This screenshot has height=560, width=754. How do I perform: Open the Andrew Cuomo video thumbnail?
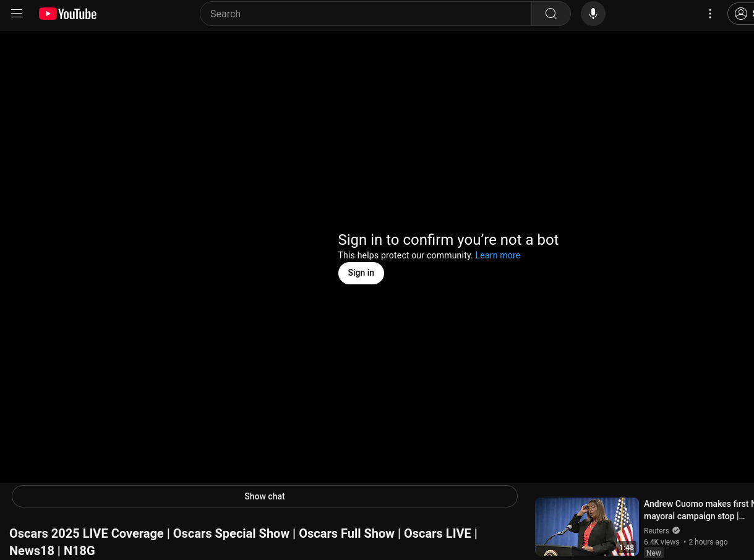[x=587, y=527]
